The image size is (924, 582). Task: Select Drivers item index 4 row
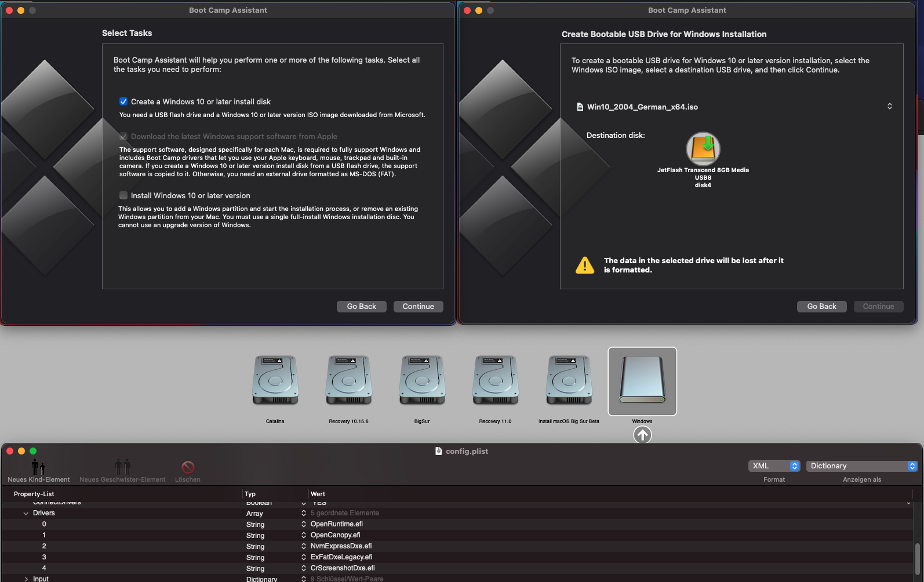point(457,568)
